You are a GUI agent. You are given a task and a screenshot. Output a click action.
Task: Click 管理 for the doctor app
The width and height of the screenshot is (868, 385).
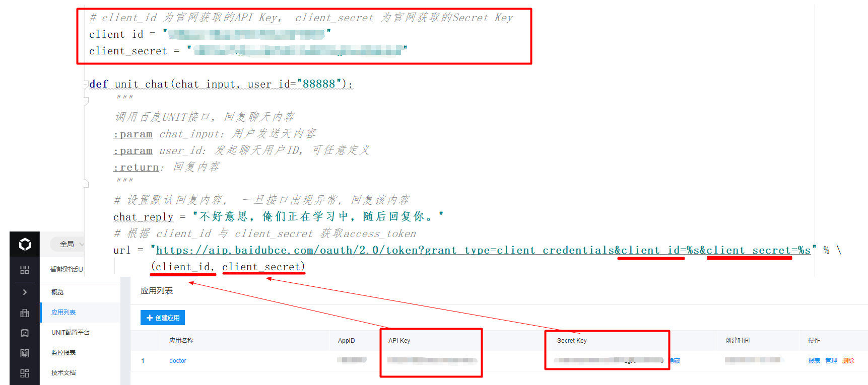coord(831,361)
